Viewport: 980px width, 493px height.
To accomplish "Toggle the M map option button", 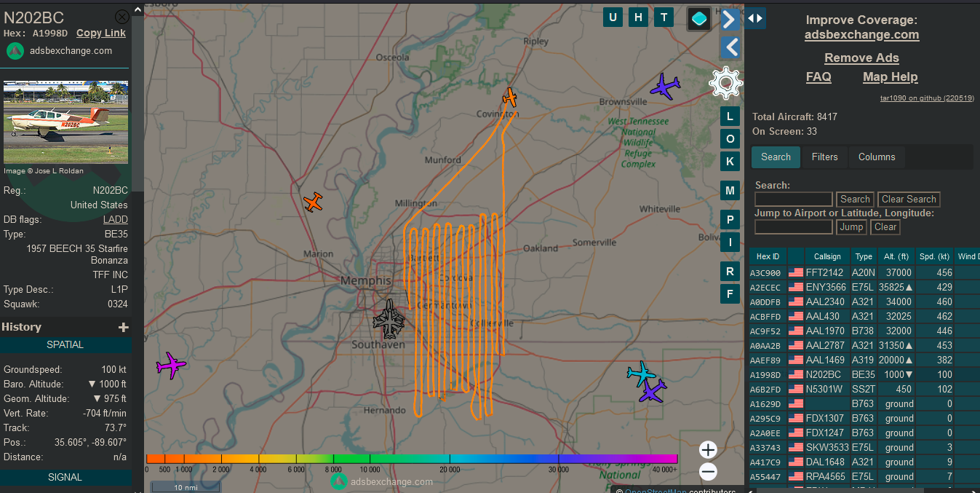I will click(730, 191).
